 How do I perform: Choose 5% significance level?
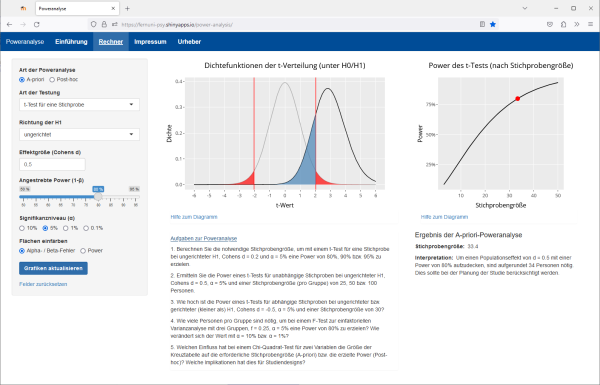46,228
